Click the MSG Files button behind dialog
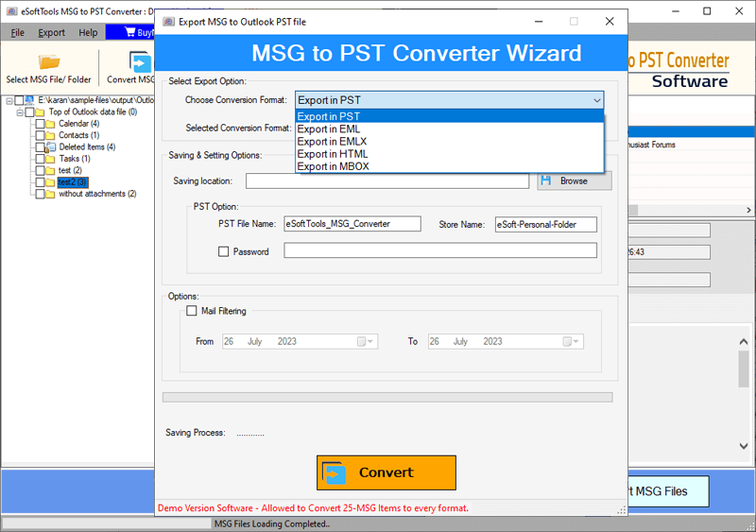Image resolution: width=756 pixels, height=532 pixels. coord(668,491)
